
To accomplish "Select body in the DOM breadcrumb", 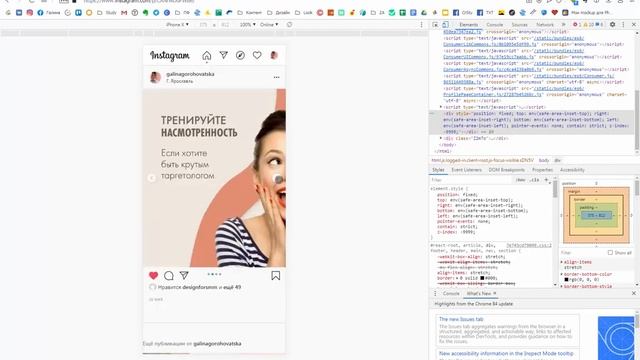I will coord(544,160).
